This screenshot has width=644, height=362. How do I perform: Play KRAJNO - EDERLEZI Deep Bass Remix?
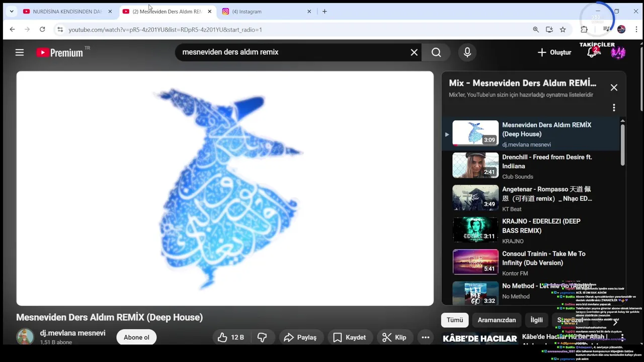click(x=531, y=230)
